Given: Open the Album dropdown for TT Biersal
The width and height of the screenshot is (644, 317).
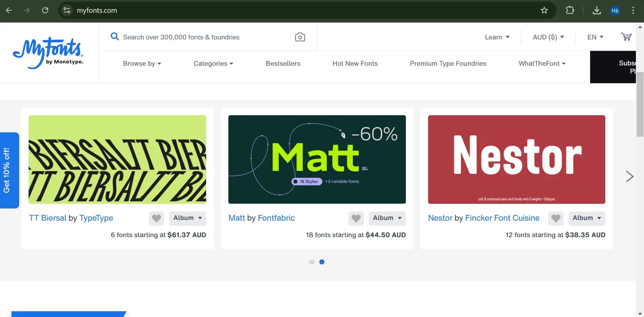Looking at the screenshot, I should (x=188, y=218).
